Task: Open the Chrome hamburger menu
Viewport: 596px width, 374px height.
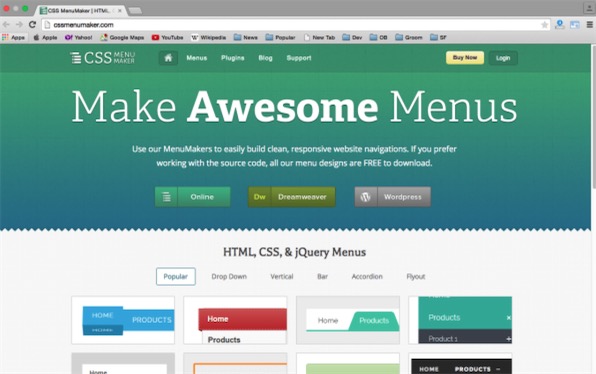Action: pos(590,25)
